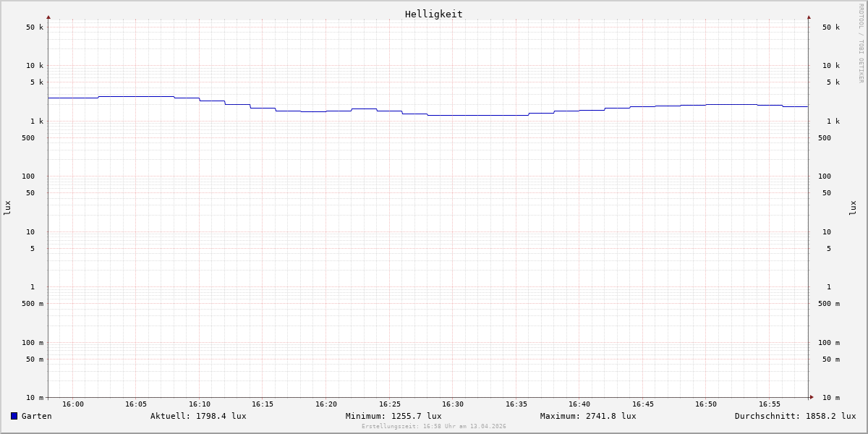Click the Erstellungszeit timestamp footer text

coord(434,427)
